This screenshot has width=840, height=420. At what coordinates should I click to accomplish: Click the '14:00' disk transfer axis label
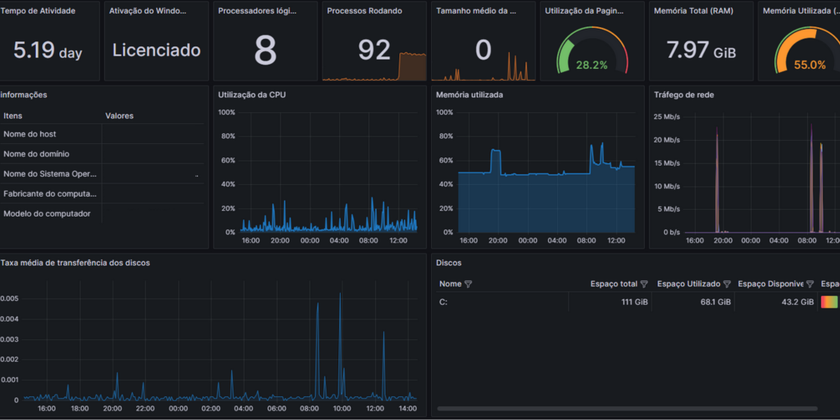click(408, 408)
